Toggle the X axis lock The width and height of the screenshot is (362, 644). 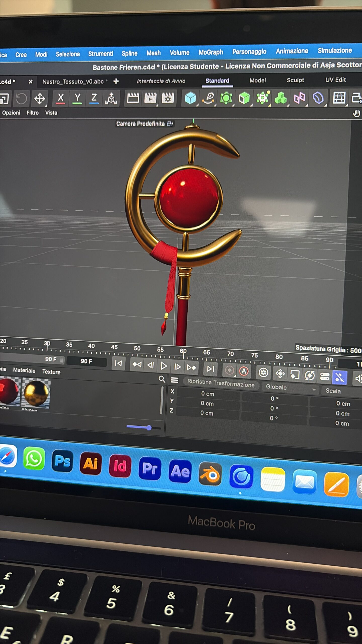coord(61,98)
